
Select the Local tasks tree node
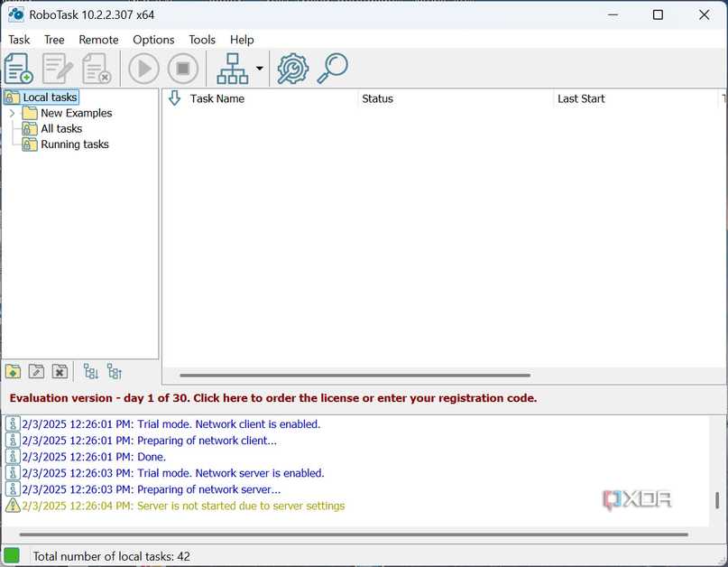(50, 98)
